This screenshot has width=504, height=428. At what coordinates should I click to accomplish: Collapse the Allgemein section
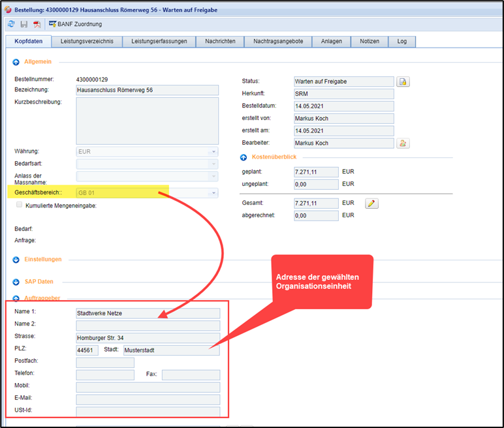coord(16,62)
